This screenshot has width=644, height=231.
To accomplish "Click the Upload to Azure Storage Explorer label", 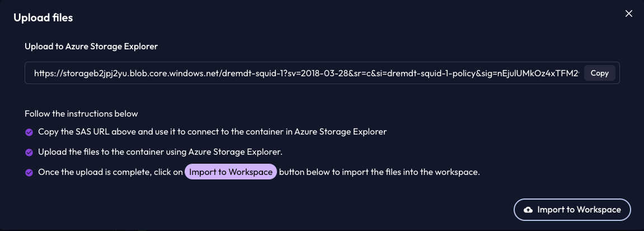I will (91, 47).
